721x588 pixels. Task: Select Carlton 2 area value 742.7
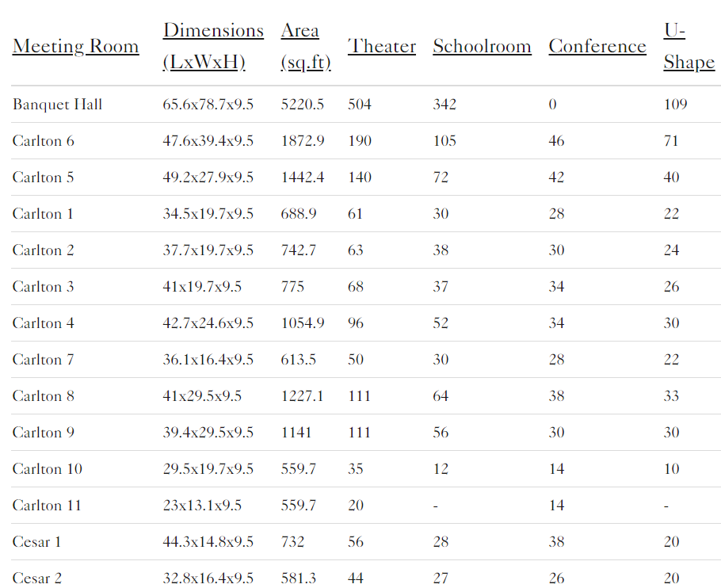(299, 250)
